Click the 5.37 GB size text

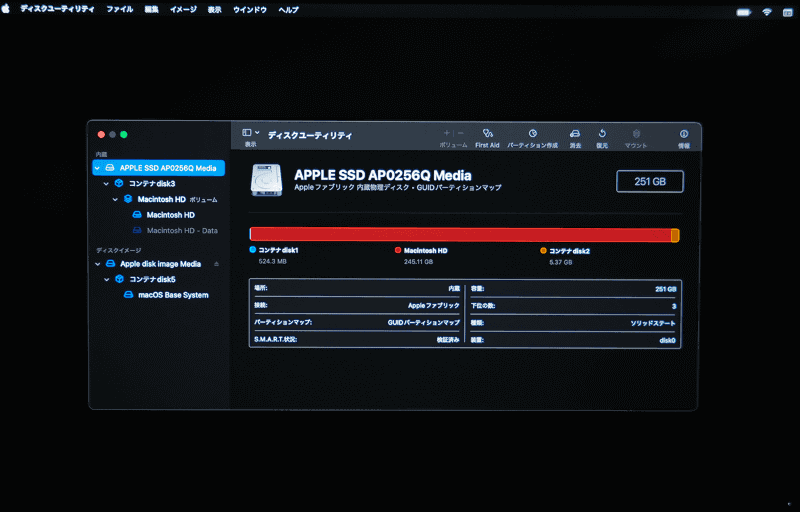click(x=561, y=263)
